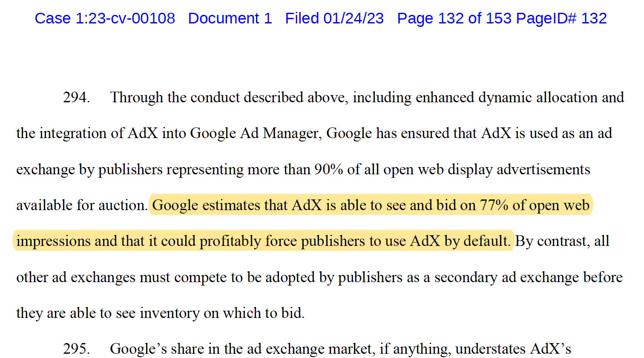644x358 pixels.
Task: Click the words "Google's share in the ad exchange market"
Action: tap(241, 349)
